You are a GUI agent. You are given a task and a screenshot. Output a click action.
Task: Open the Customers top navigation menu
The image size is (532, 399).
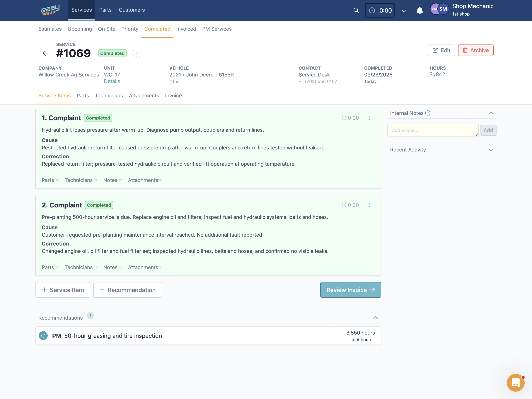pos(132,10)
